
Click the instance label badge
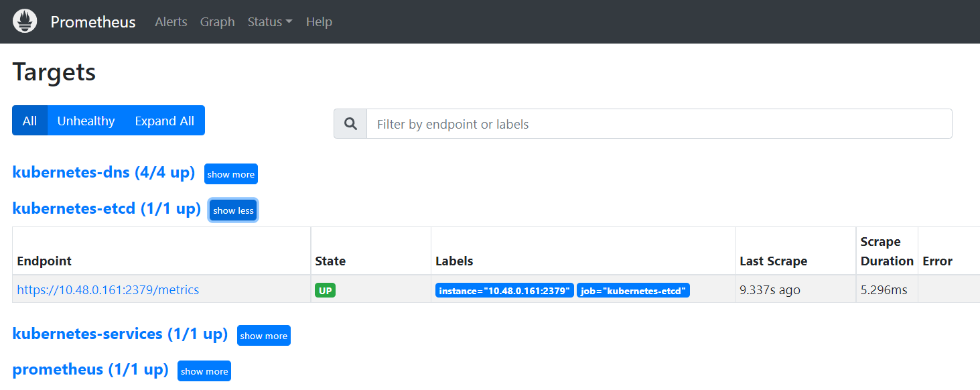[504, 291]
